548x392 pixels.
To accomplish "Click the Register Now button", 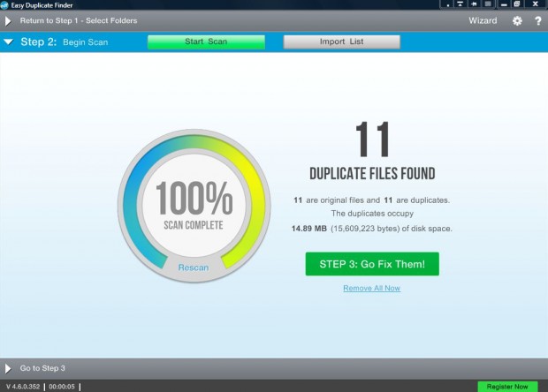I will 507,387.
